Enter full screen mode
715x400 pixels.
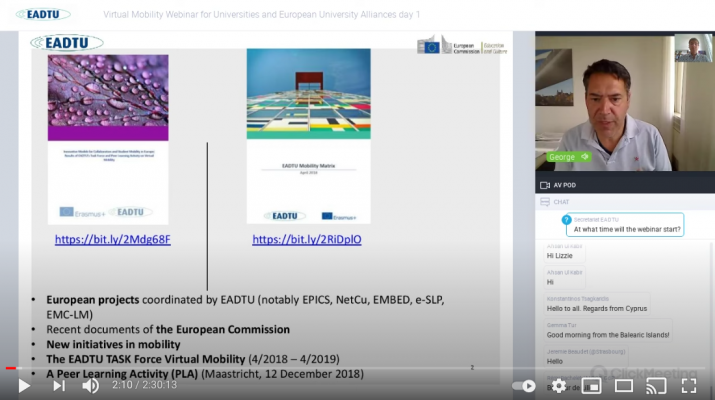[x=689, y=385]
